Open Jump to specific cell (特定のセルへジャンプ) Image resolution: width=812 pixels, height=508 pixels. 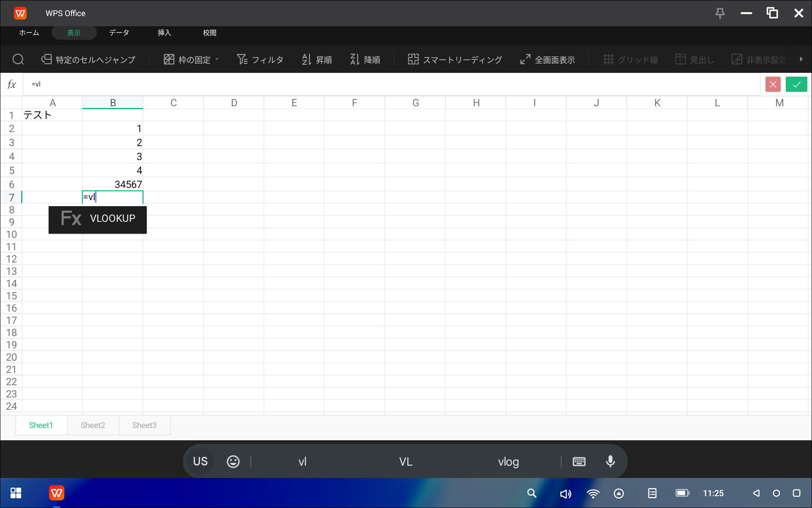(x=88, y=60)
